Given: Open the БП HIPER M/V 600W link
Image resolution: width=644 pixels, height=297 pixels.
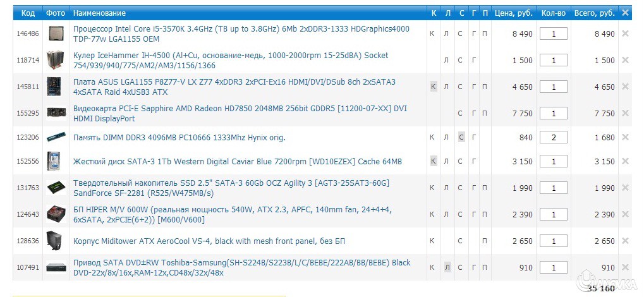Looking at the screenshot, I should pos(232,215).
